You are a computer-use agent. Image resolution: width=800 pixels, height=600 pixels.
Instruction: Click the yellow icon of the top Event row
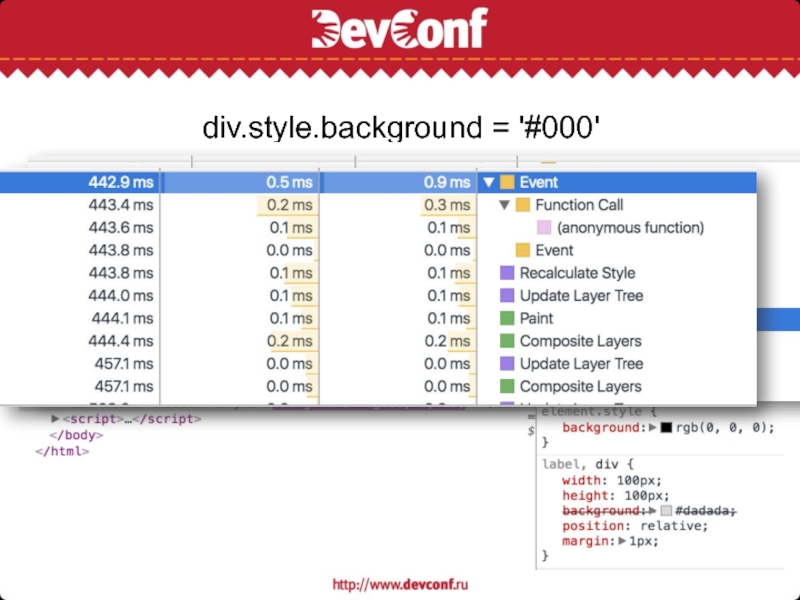(x=507, y=183)
